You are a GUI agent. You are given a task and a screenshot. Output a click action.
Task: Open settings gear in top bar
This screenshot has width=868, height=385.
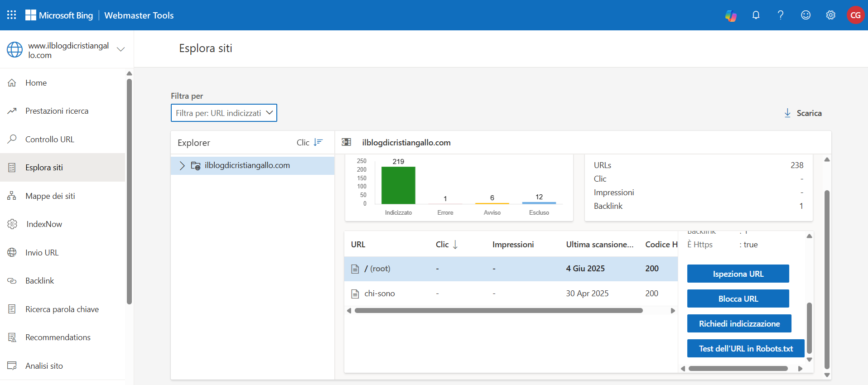point(830,15)
